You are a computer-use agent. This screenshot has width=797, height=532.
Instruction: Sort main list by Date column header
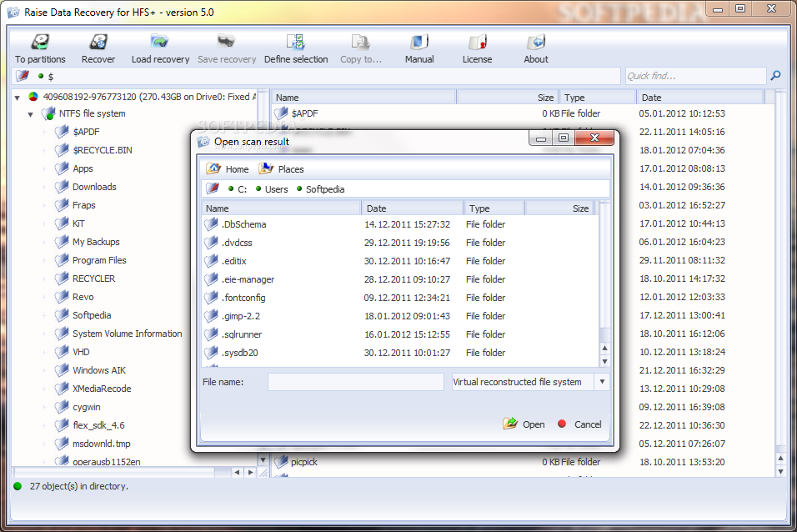[x=700, y=97]
